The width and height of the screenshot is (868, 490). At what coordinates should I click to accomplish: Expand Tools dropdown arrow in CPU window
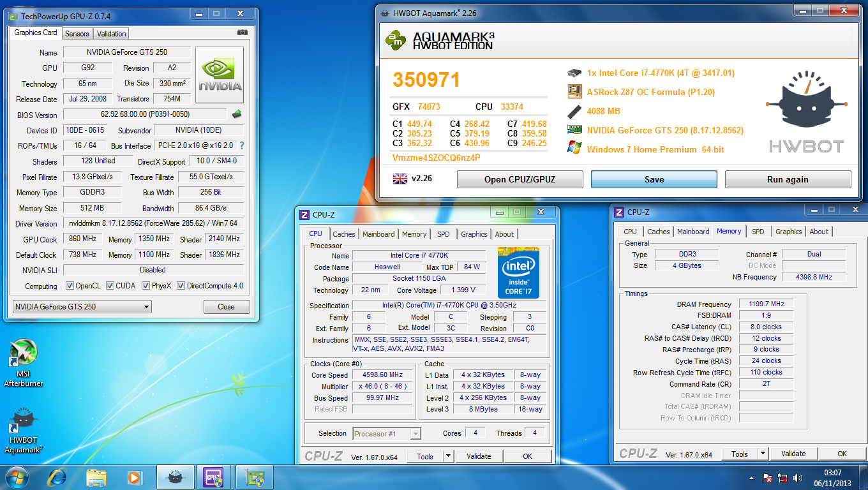[x=448, y=456]
